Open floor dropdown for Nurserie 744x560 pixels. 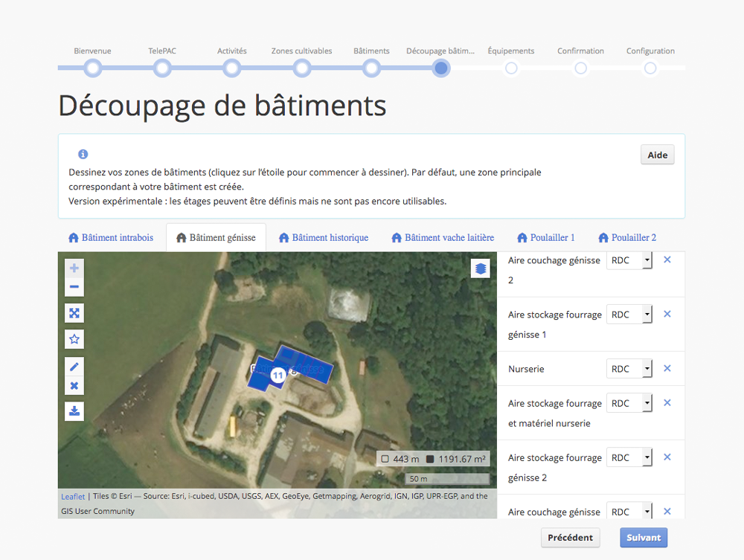629,369
